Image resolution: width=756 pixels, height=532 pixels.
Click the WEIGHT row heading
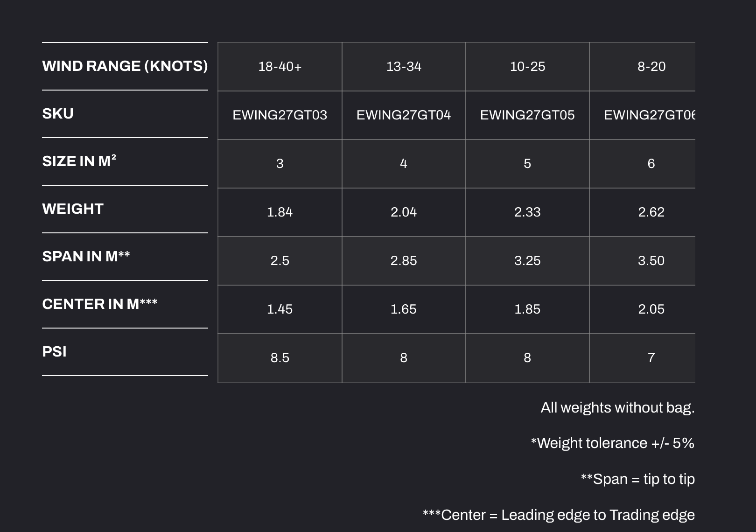[x=73, y=209]
